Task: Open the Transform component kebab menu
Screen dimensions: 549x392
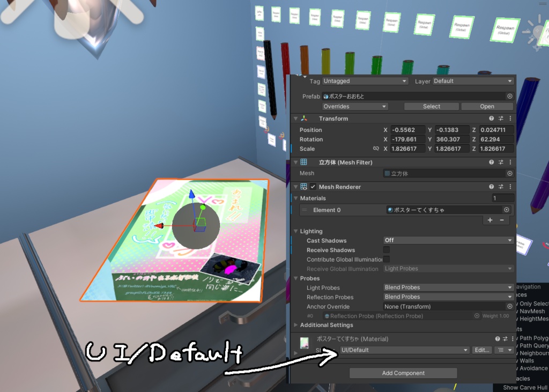Action: (x=510, y=119)
